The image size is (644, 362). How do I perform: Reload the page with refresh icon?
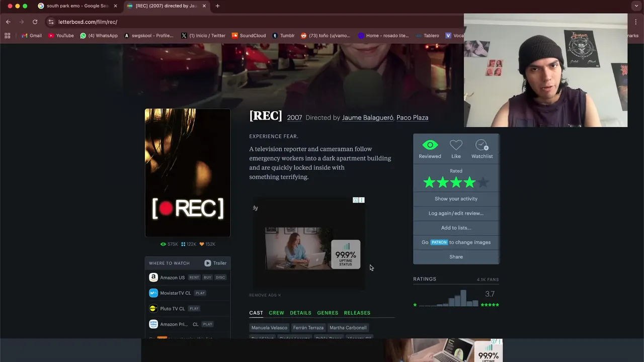[x=35, y=22]
